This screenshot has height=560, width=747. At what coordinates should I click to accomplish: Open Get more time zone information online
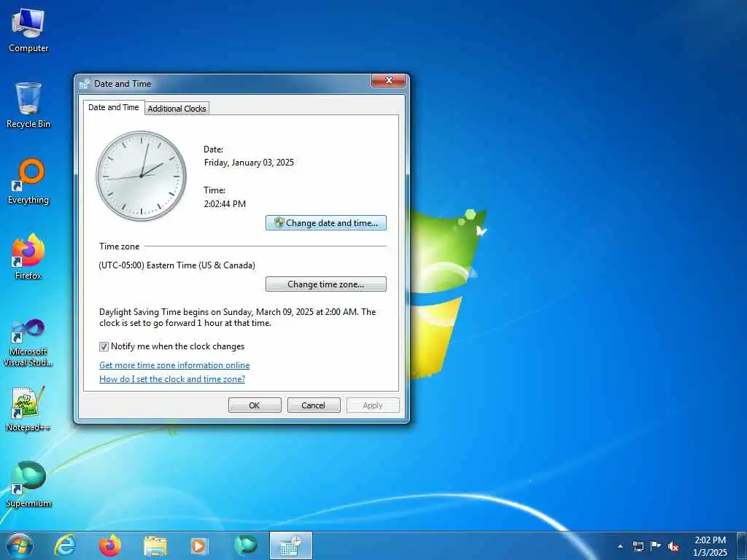(x=174, y=365)
